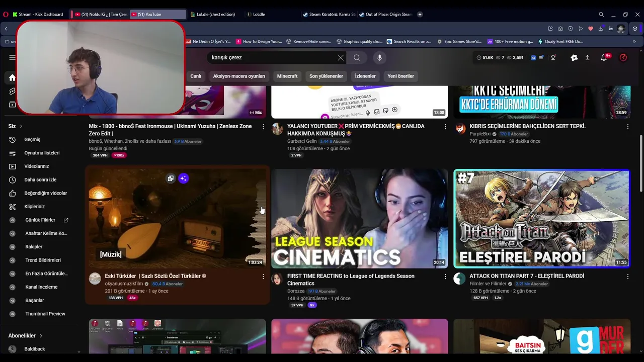Open the vidIQ star badge icon
Image resolution: width=644 pixels, height=362 pixels.
coord(574,57)
